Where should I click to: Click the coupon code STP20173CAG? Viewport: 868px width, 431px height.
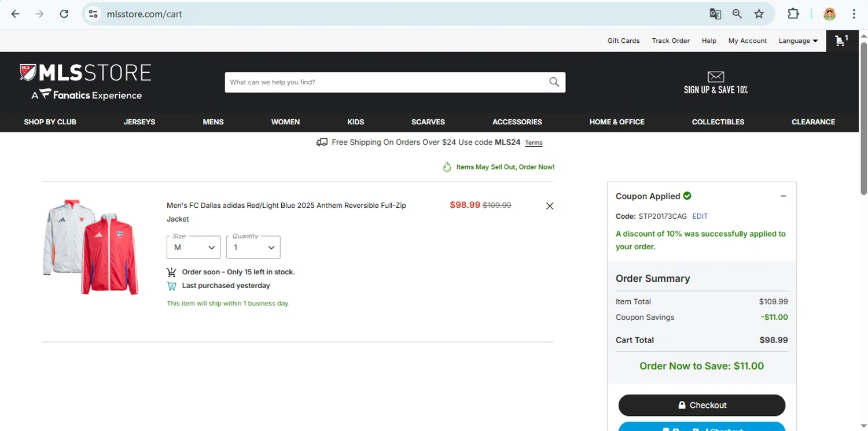663,216
